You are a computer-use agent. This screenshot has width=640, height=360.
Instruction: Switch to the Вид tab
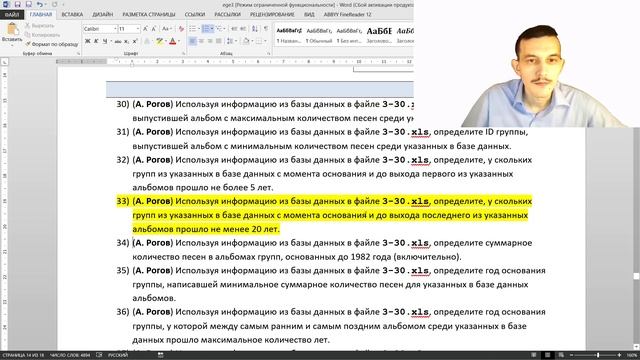pos(309,15)
